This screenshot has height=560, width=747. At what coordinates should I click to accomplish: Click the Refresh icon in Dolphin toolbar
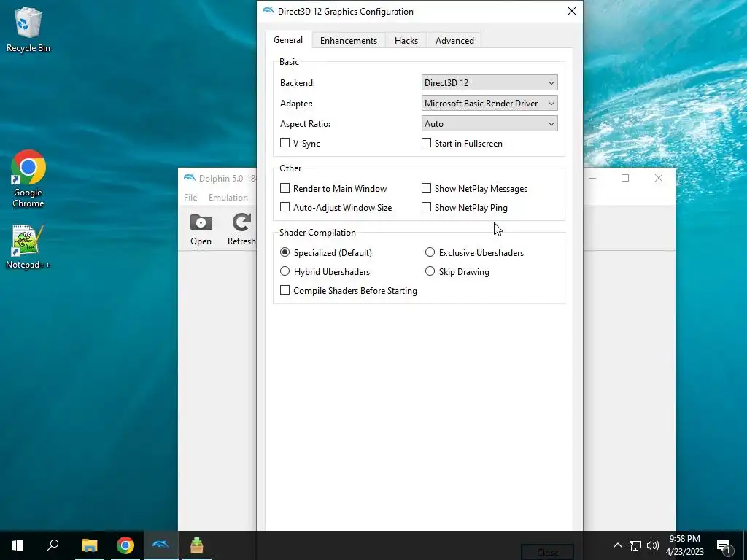pos(241,230)
